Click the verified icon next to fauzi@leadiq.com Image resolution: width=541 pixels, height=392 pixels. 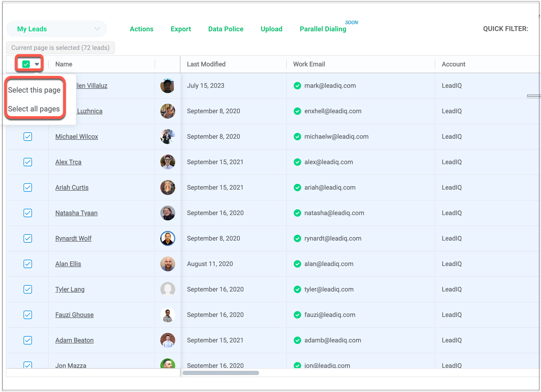click(x=297, y=315)
